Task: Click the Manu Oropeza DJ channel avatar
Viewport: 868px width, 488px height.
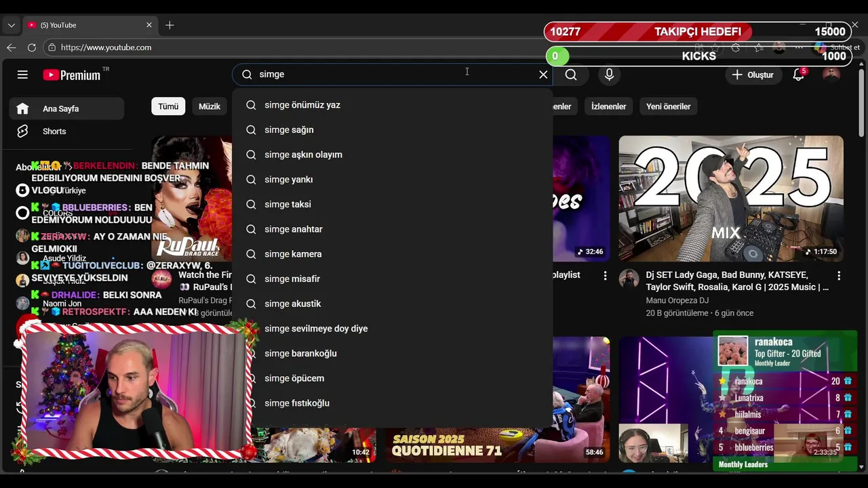Action: point(629,279)
